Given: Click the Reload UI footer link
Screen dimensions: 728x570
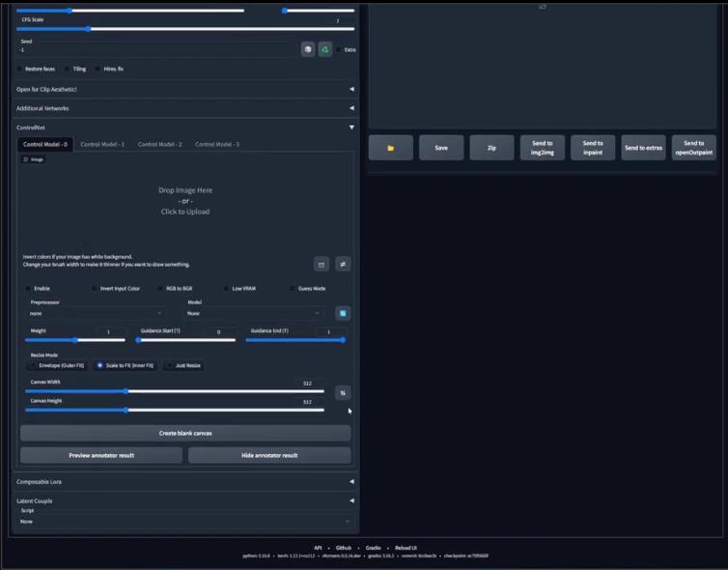Looking at the screenshot, I should click(x=406, y=548).
